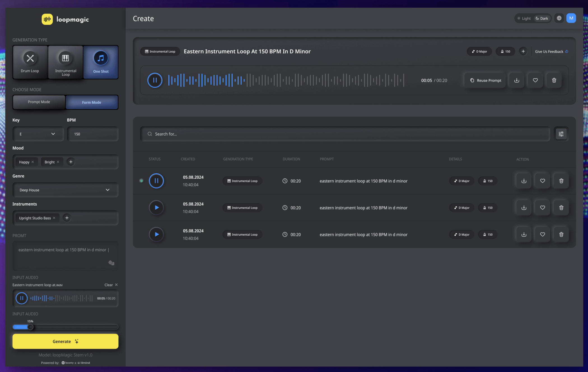588x372 pixels.
Task: Choose the Instrumental Loop generation type
Action: (66, 62)
